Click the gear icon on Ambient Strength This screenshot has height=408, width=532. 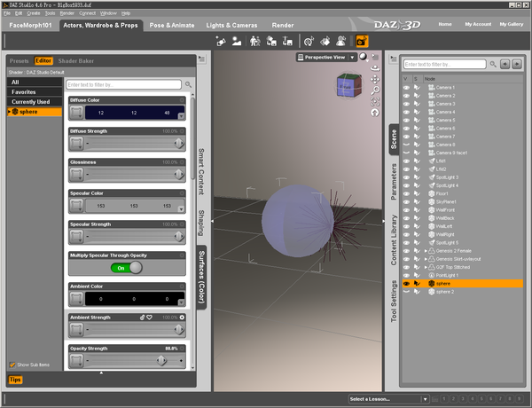(182, 318)
